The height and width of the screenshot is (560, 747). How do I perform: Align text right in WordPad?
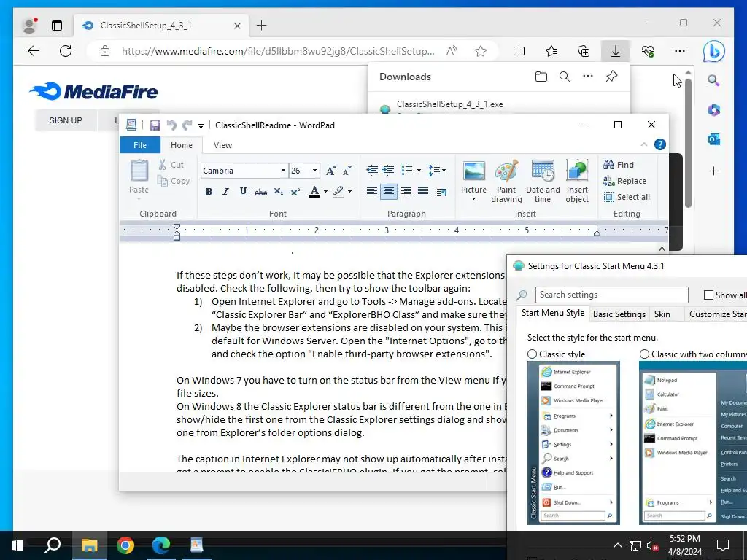(406, 192)
